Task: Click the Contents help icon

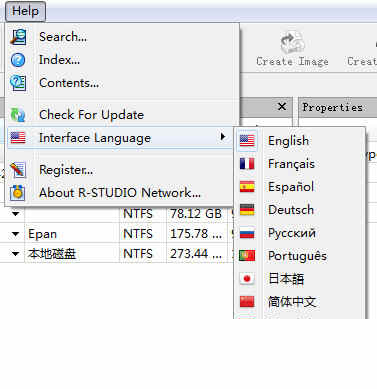Action: (18, 83)
